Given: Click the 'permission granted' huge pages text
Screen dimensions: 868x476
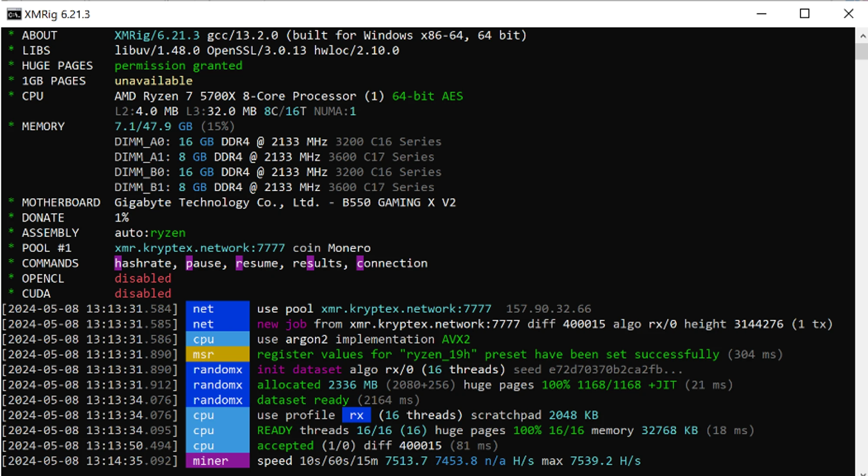Looking at the screenshot, I should 178,66.
